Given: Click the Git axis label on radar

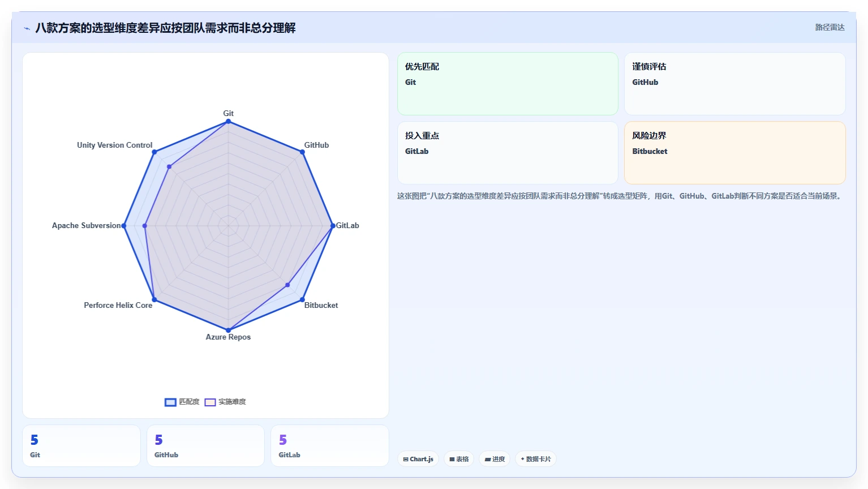Looking at the screenshot, I should (x=228, y=113).
